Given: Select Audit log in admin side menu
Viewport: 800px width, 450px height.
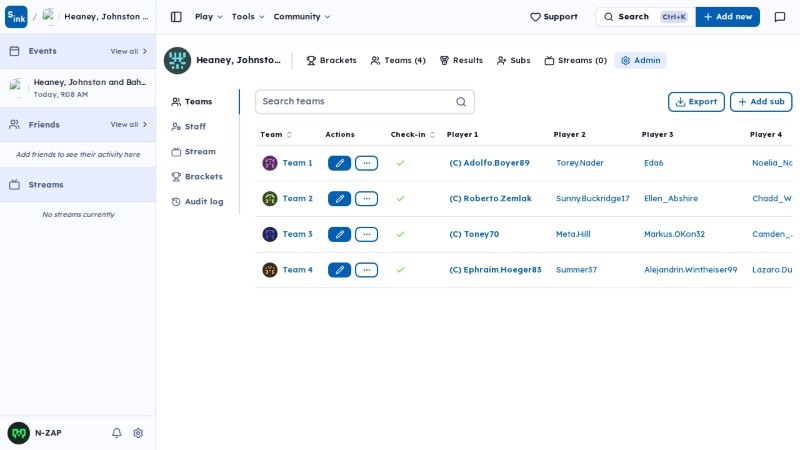Looking at the screenshot, I should pyautogui.click(x=197, y=202).
